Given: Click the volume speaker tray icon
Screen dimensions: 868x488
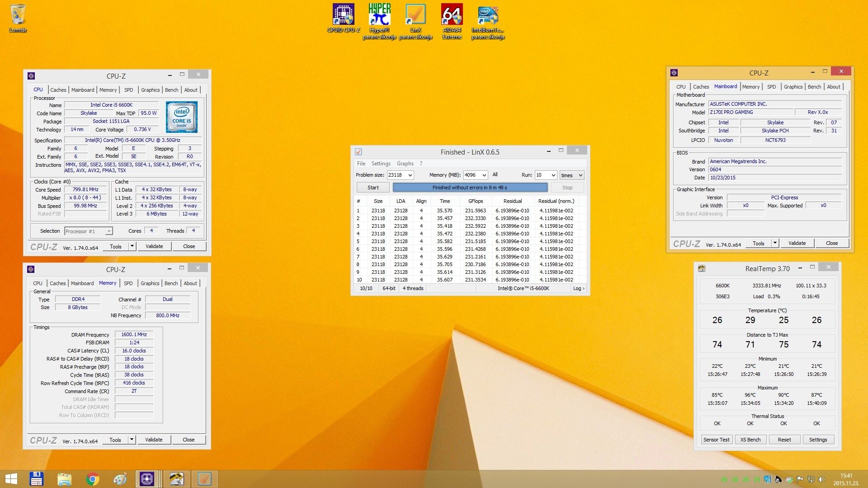Looking at the screenshot, I should click(x=821, y=479).
